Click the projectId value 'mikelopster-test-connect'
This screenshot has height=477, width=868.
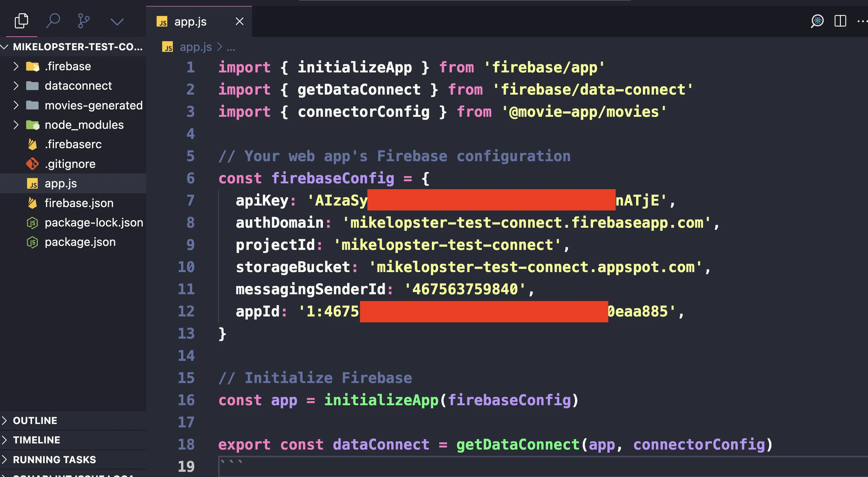[447, 245]
